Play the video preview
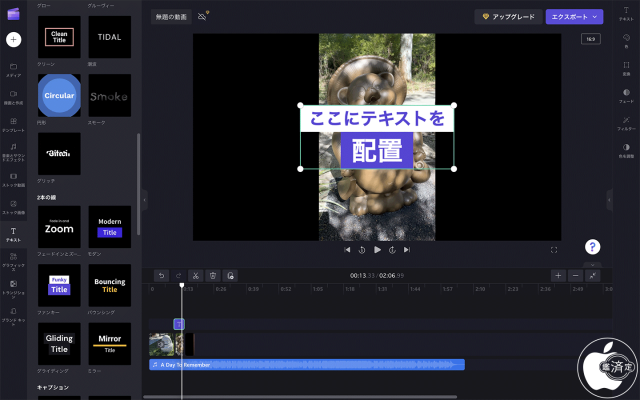 click(x=377, y=250)
